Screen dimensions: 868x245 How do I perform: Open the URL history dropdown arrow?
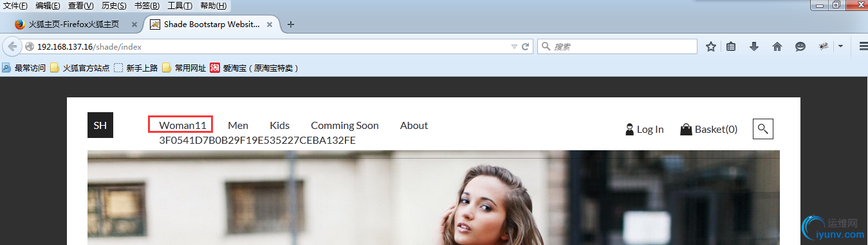(x=513, y=46)
